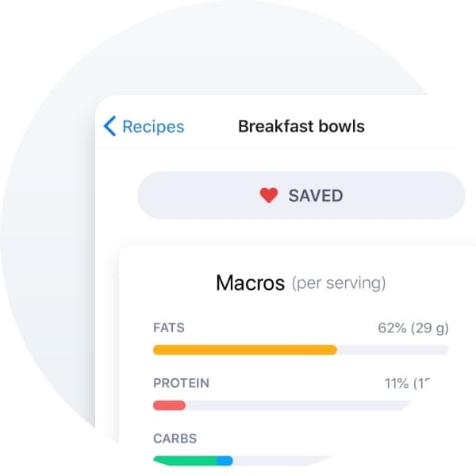Select the PROTEIN label
The width and height of the screenshot is (476, 476).
(181, 383)
